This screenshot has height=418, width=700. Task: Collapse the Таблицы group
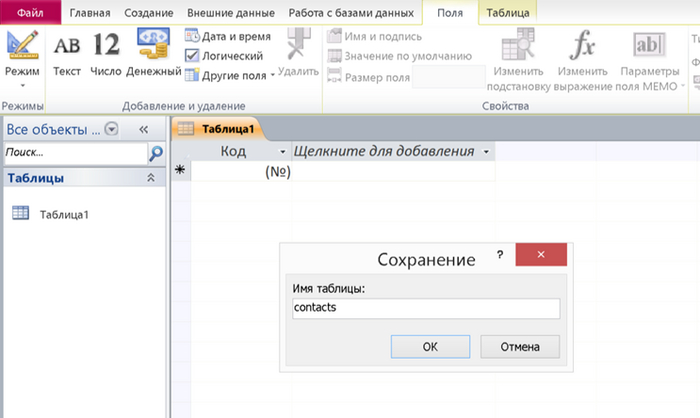pyautogui.click(x=151, y=178)
